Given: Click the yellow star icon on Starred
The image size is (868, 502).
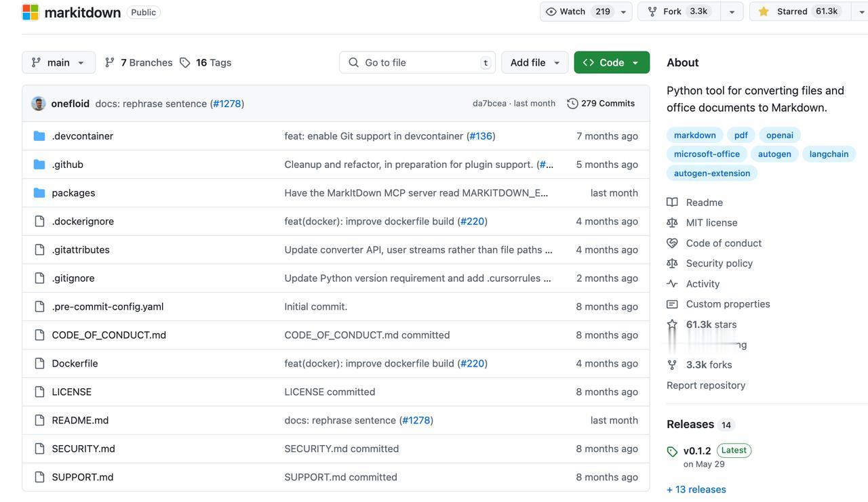Looking at the screenshot, I should point(764,12).
